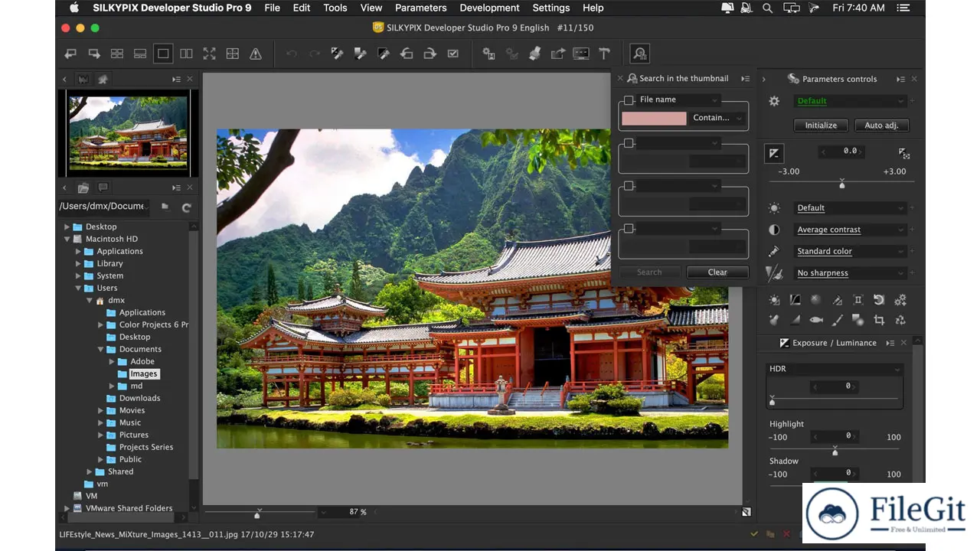Viewport: 980px width, 551px height.
Task: Open the Contain... match type dropdown
Action: pos(717,118)
